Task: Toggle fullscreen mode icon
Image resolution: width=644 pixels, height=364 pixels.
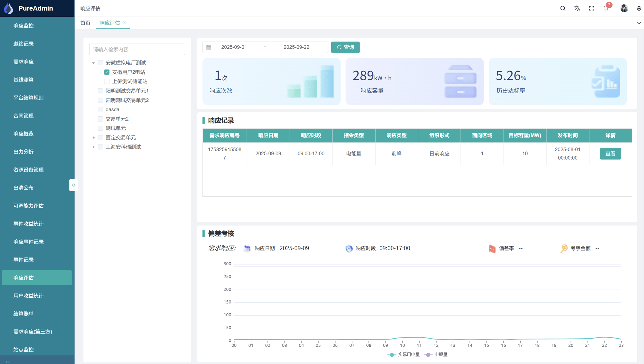Action: (591, 8)
